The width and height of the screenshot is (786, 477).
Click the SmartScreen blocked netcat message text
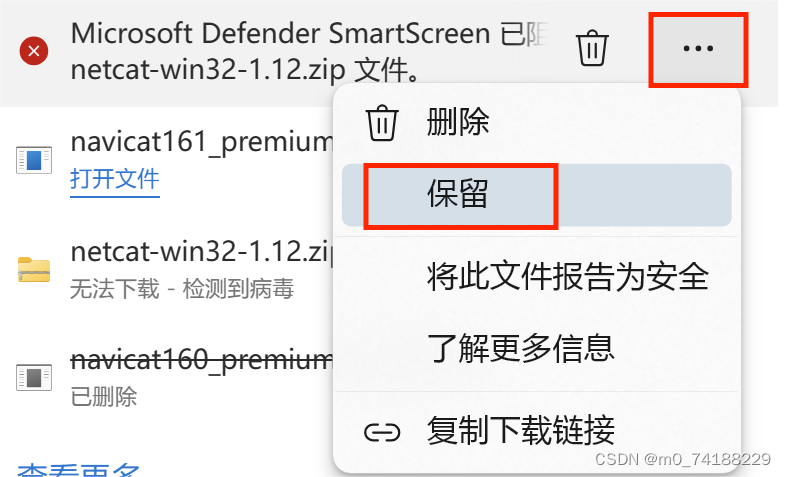click(x=309, y=51)
